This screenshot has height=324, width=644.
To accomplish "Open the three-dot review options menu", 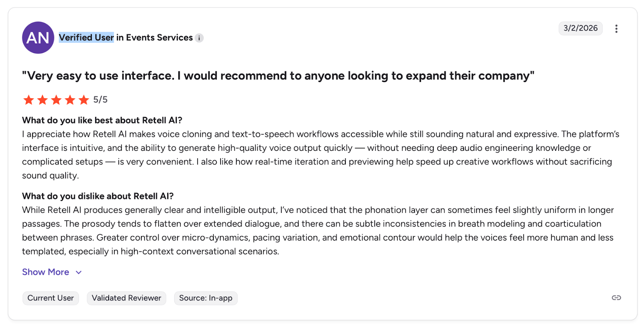I will (x=616, y=29).
